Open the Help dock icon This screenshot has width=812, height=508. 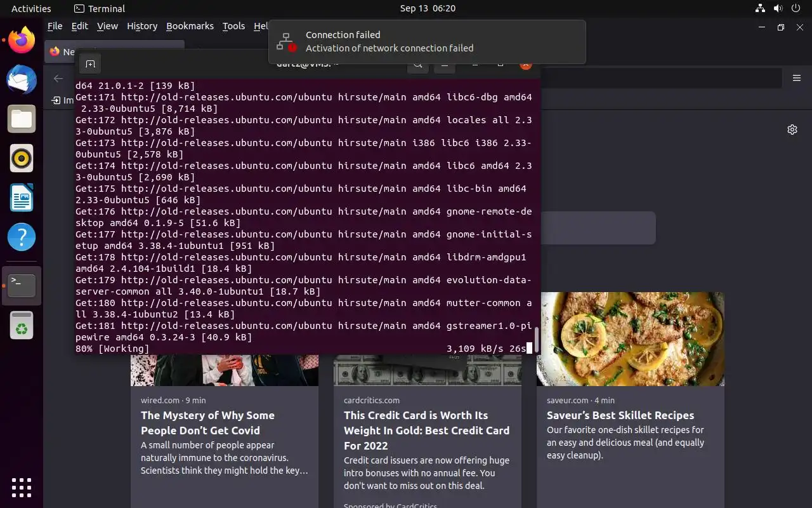tap(22, 237)
